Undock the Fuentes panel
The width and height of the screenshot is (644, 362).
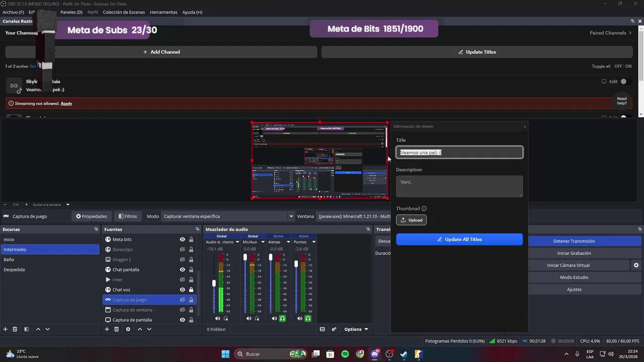click(198, 229)
